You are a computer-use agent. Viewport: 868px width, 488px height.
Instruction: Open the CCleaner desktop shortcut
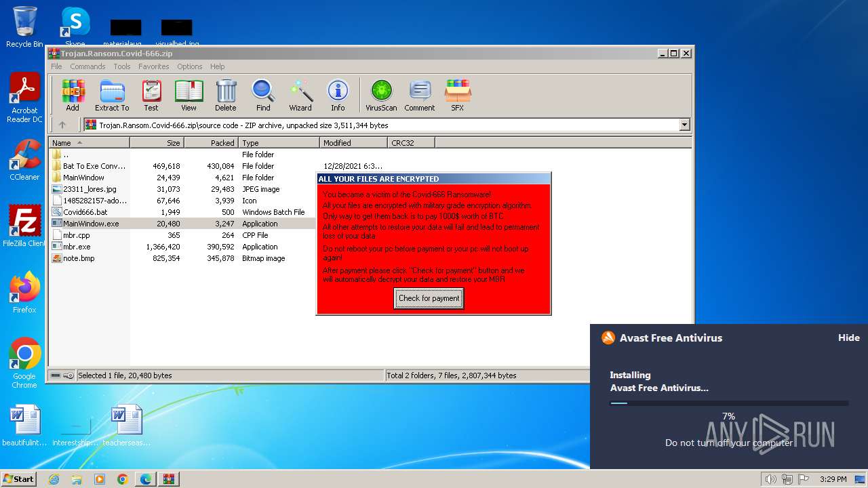pyautogui.click(x=24, y=160)
